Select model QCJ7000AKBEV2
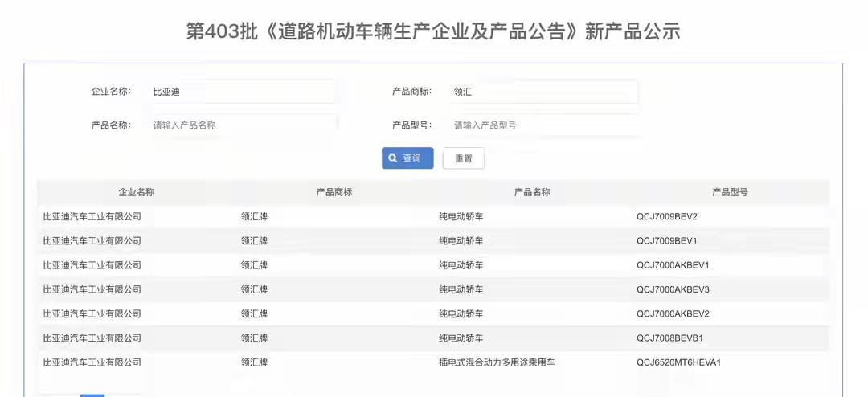This screenshot has width=868, height=397. pos(673,314)
